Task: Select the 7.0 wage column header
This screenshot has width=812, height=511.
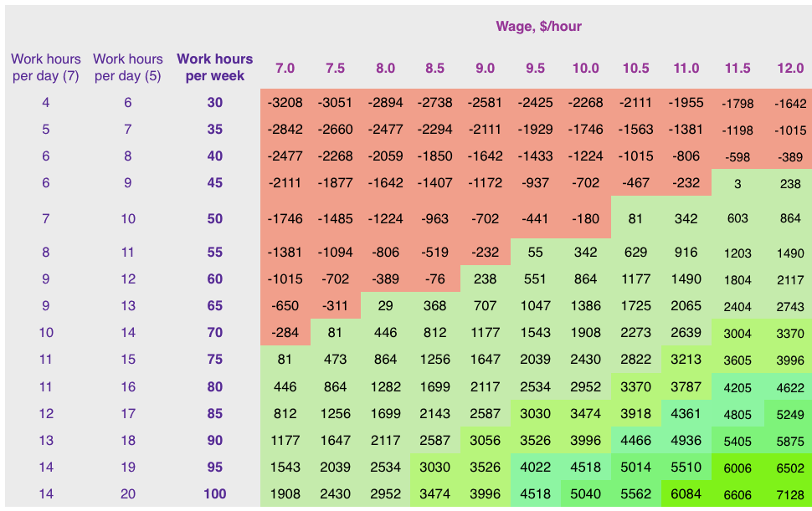Action: 284,69
